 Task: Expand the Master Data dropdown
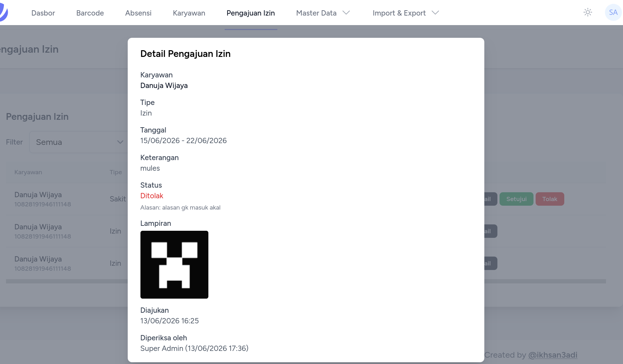coord(323,13)
